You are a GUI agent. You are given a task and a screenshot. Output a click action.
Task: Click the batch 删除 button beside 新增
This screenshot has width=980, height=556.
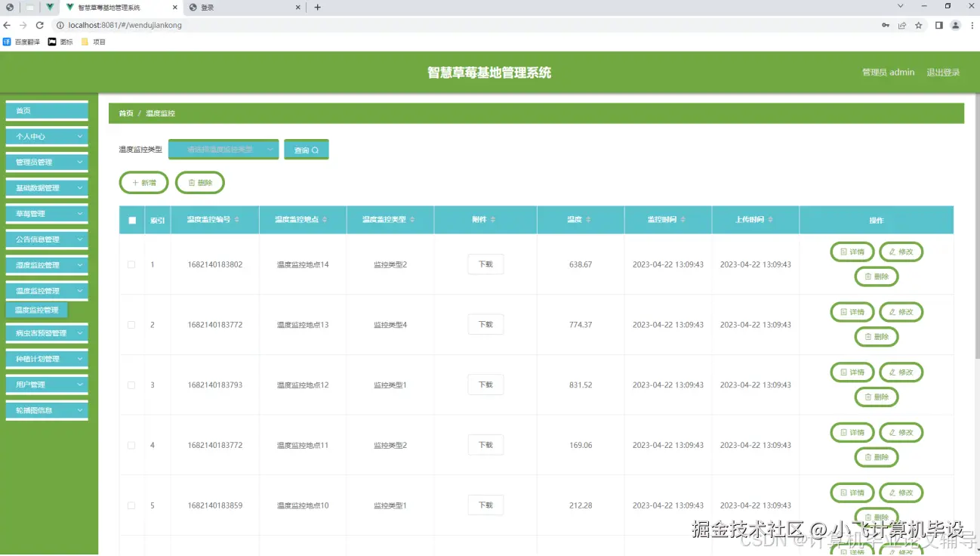pyautogui.click(x=200, y=183)
